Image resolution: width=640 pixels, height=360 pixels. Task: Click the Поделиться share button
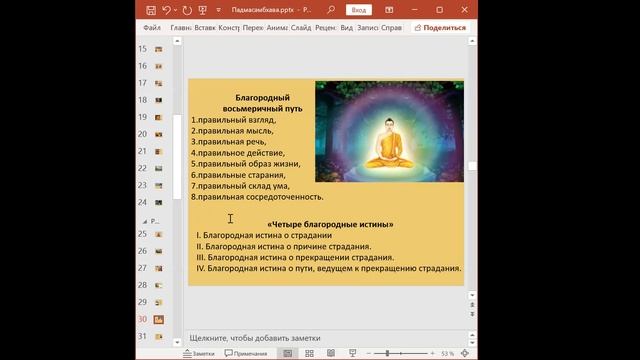[x=440, y=28]
